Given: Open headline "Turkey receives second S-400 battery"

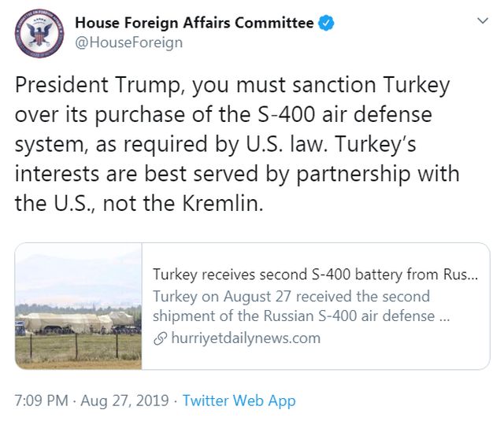Looking at the screenshot, I should [x=314, y=275].
